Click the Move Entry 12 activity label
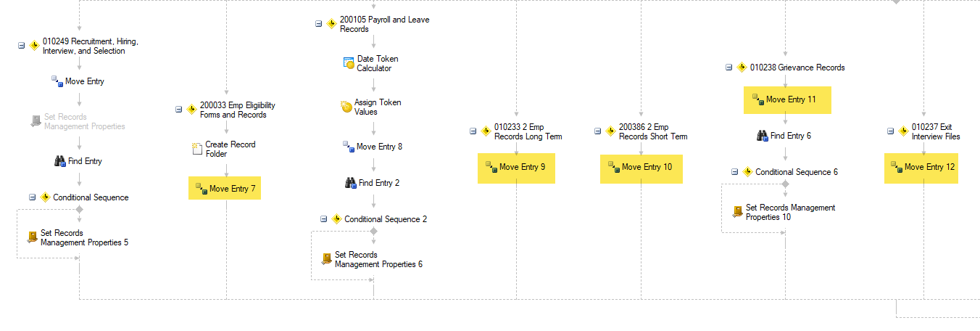This screenshot has height=331, width=980. pos(929,168)
